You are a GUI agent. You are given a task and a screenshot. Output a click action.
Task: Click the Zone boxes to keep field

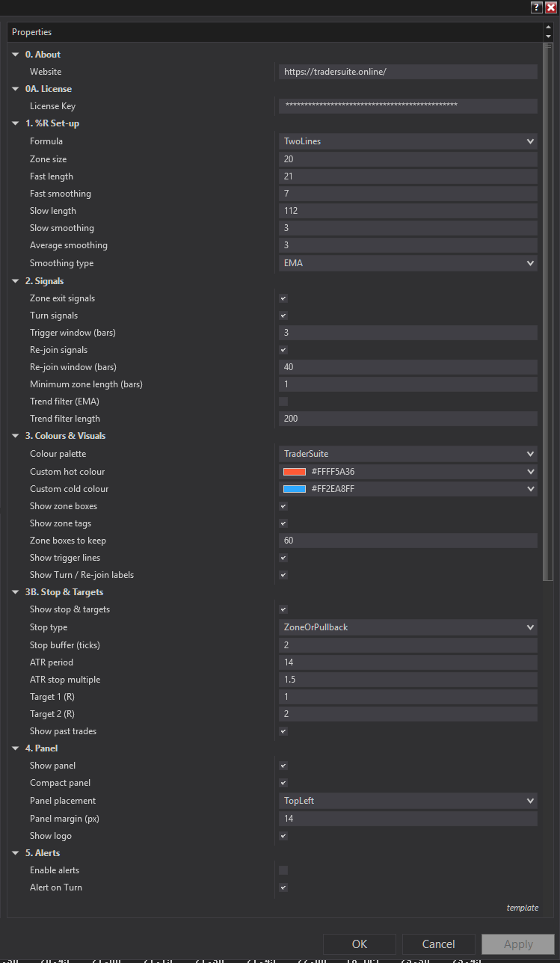407,541
